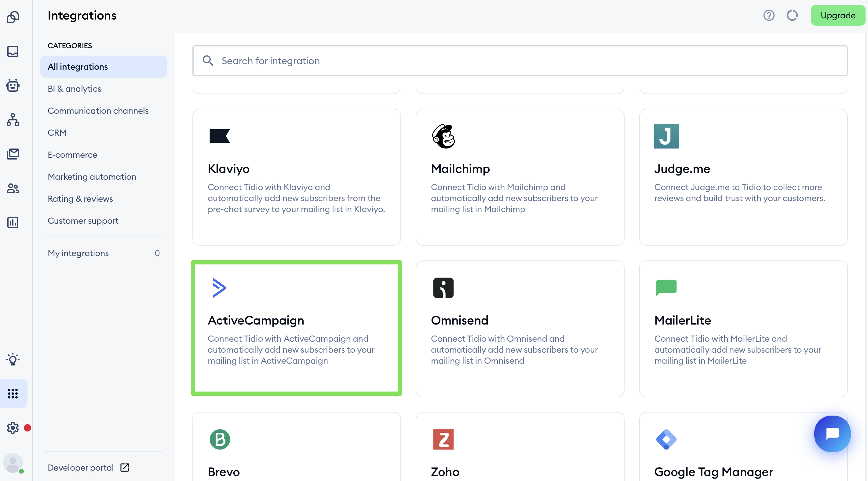Screen dimensions: 868x481
Task: Open the chatbot icon in sidebar
Action: [13, 85]
